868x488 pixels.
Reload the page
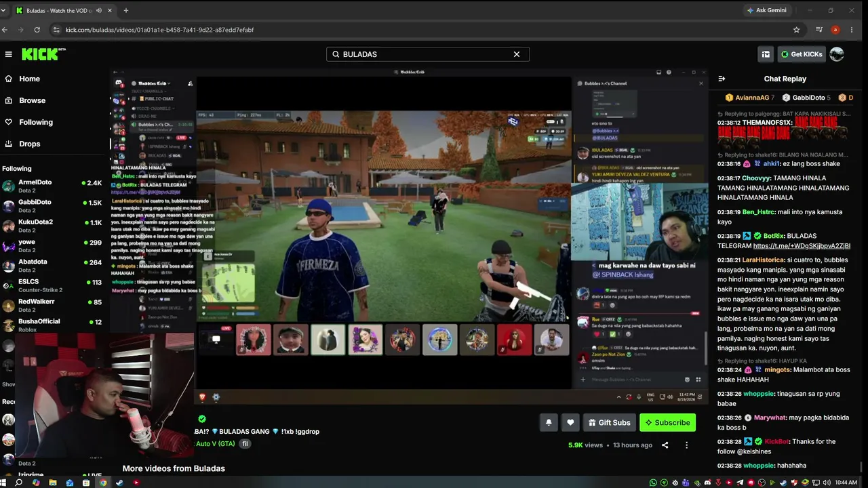[37, 30]
